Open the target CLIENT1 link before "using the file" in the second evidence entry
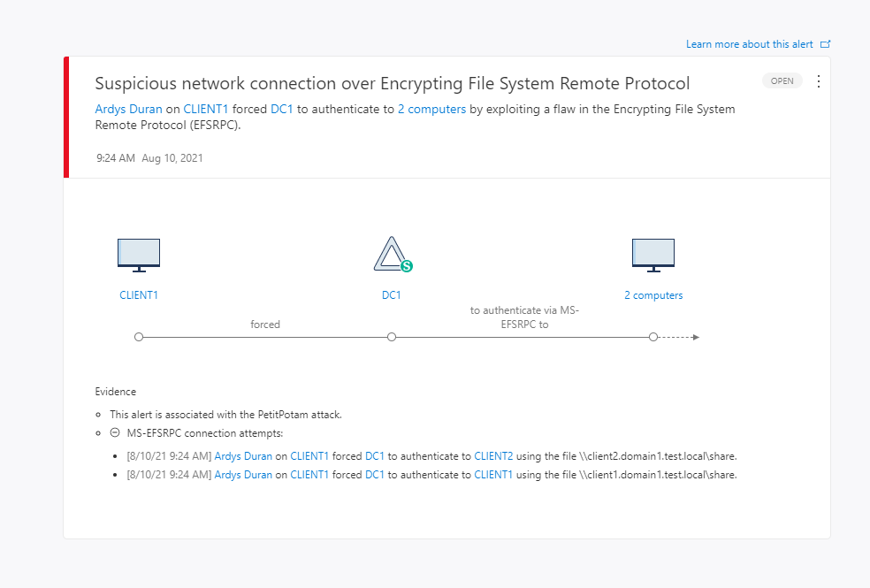Viewport: 870px width, 588px height. click(x=493, y=475)
